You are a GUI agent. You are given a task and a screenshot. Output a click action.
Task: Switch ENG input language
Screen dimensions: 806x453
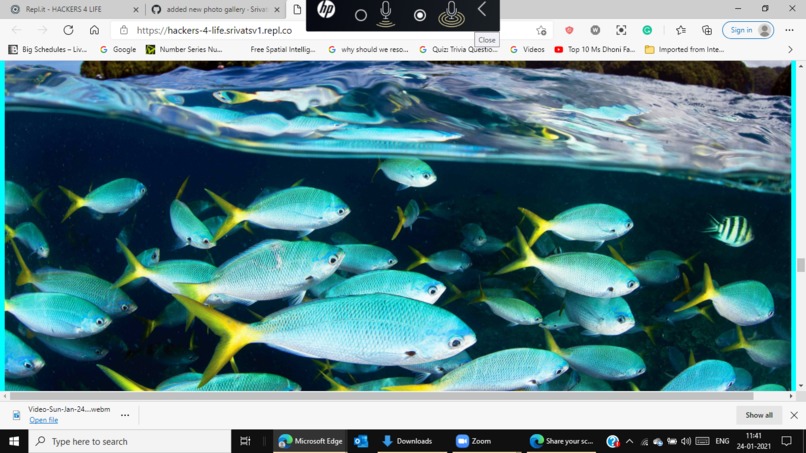pyautogui.click(x=722, y=441)
